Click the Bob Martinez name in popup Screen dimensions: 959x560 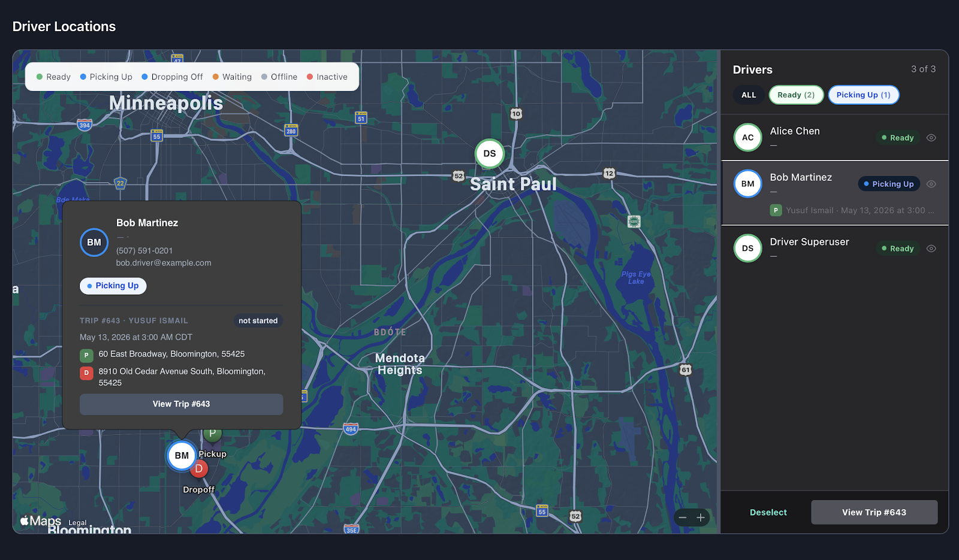coord(147,223)
